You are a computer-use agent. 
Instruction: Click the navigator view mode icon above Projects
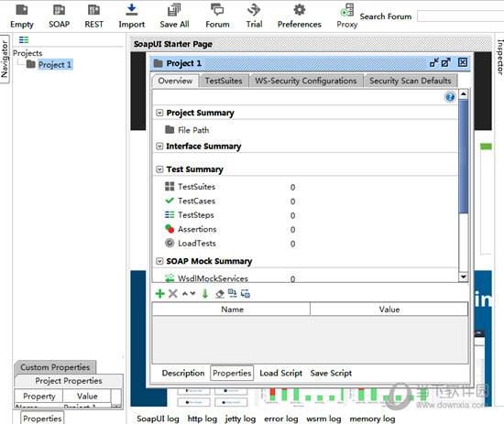pyautogui.click(x=24, y=39)
